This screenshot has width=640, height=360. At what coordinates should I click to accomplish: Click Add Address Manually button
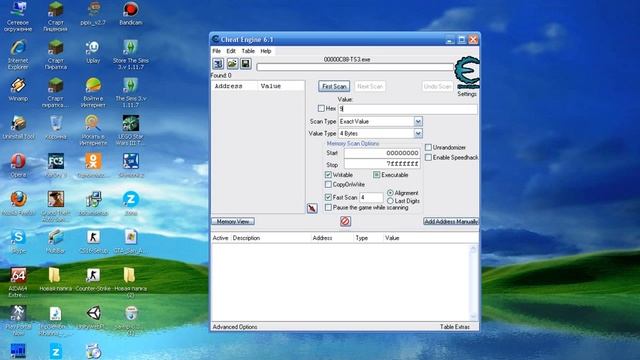point(451,221)
